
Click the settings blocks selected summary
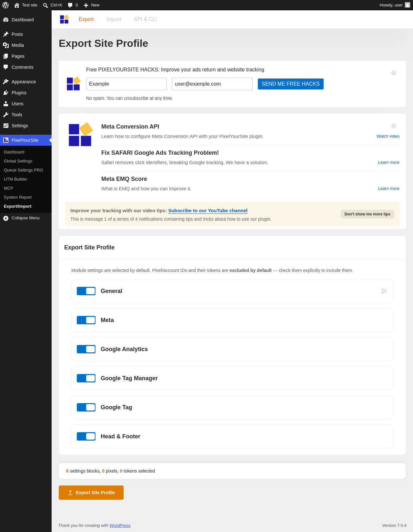[111, 471]
